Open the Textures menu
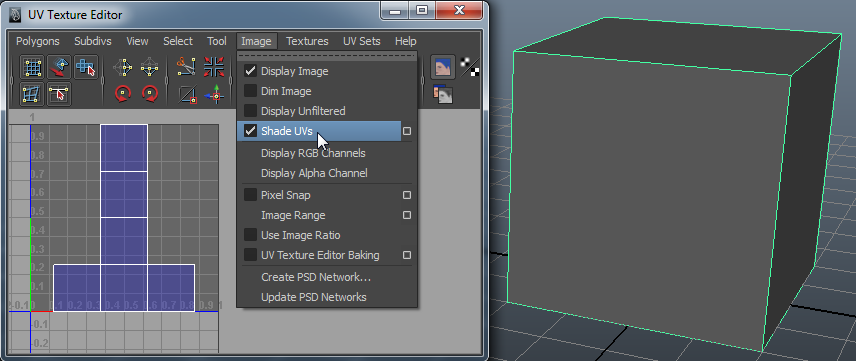The height and width of the screenshot is (361, 856). pos(307,41)
